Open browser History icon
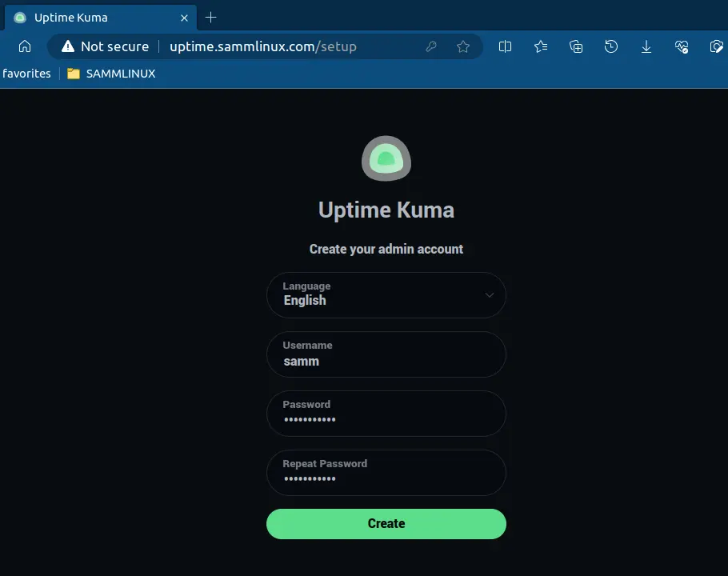The height and width of the screenshot is (576, 728). (x=611, y=46)
